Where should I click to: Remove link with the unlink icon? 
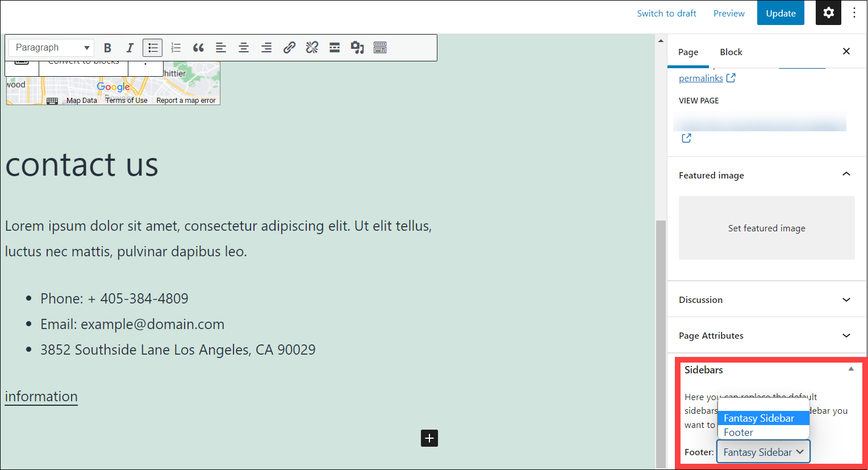tap(312, 48)
